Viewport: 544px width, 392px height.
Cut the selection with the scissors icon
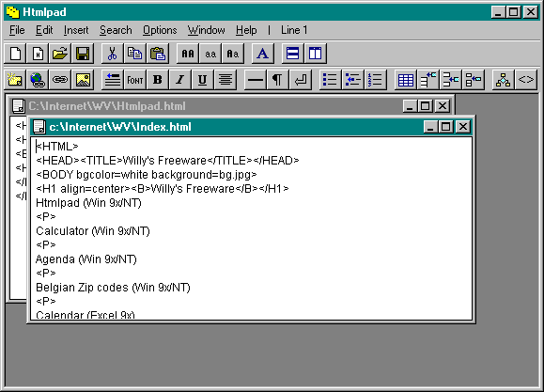112,54
